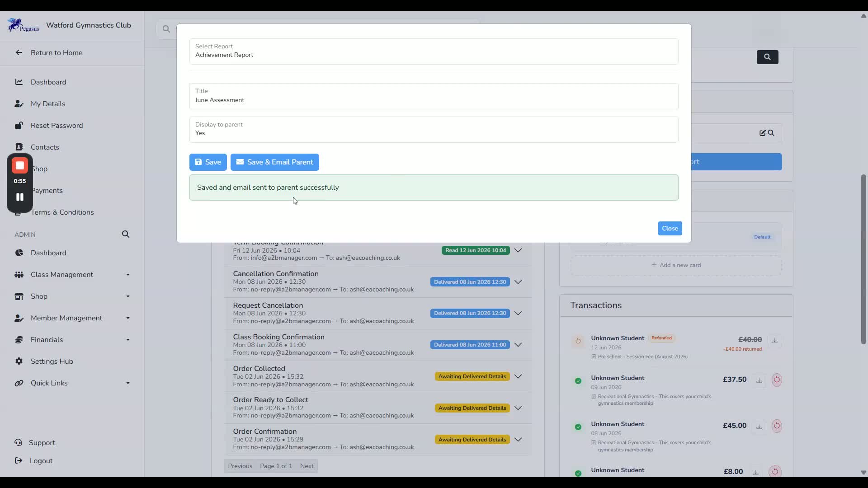This screenshot has height=488, width=868.
Task: Open the Select Report dropdown
Action: click(434, 51)
